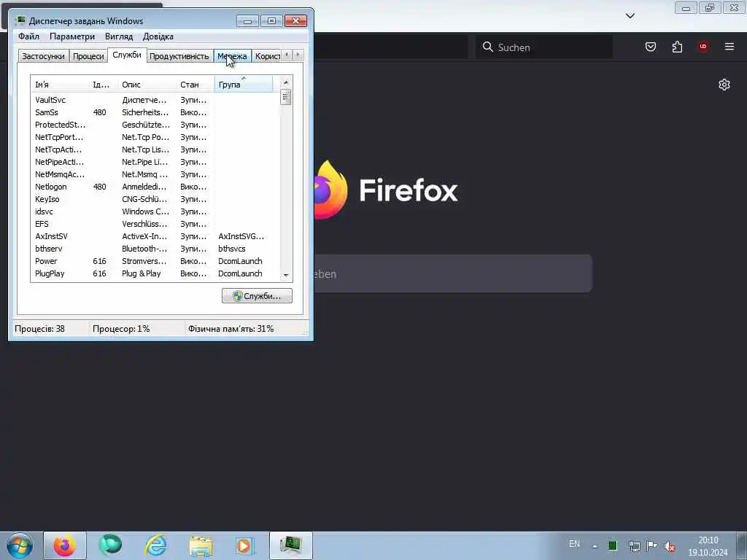Viewport: 747px width, 560px height.
Task: Open Firefox list all tabs chevron
Action: [630, 16]
